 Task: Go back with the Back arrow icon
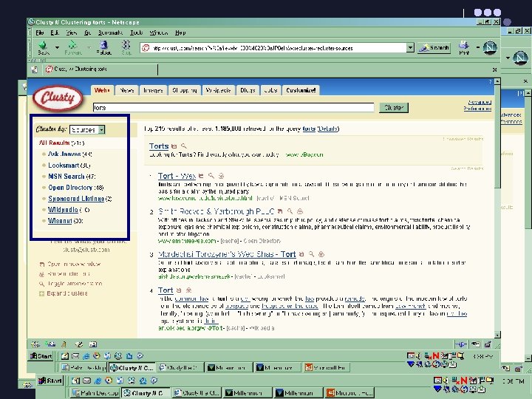[x=43, y=45]
